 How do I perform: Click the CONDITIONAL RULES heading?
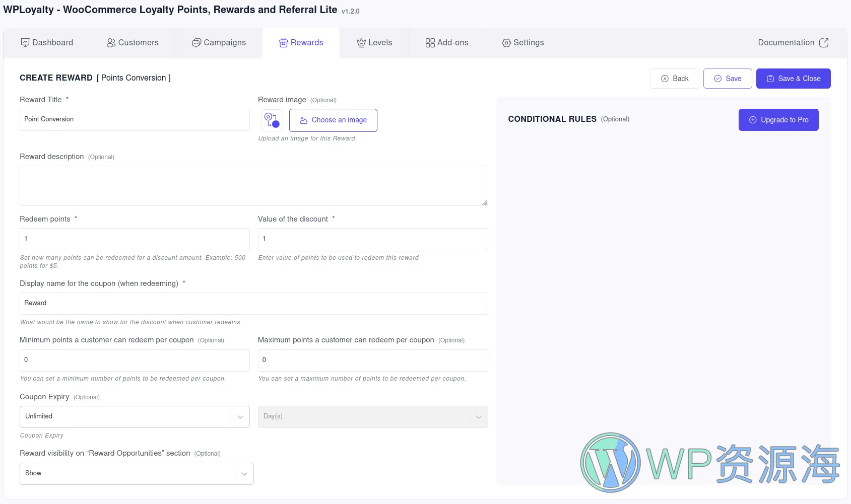click(552, 119)
